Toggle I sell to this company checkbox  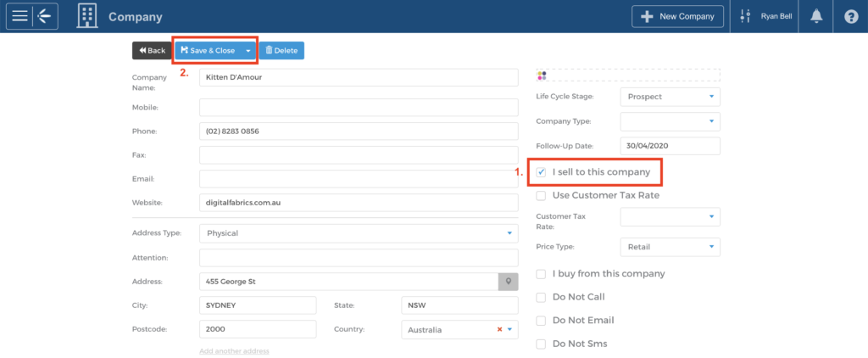click(542, 172)
